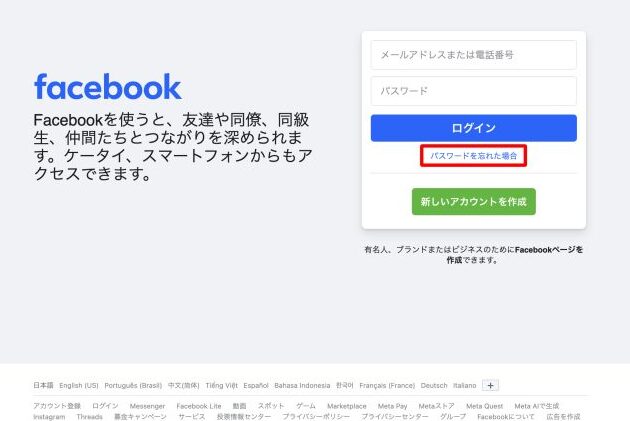
Task: Select Español in language list
Action: 256,385
